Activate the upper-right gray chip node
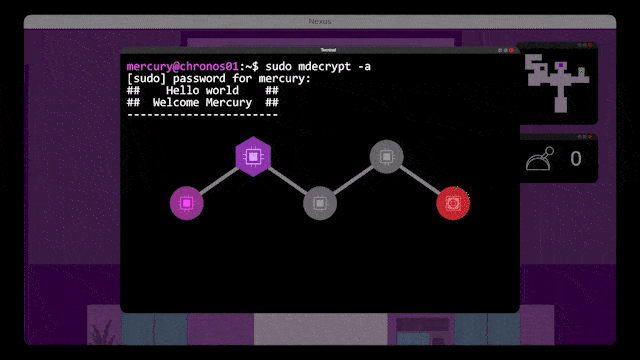Image resolution: width=640 pixels, height=360 pixels. point(387,156)
